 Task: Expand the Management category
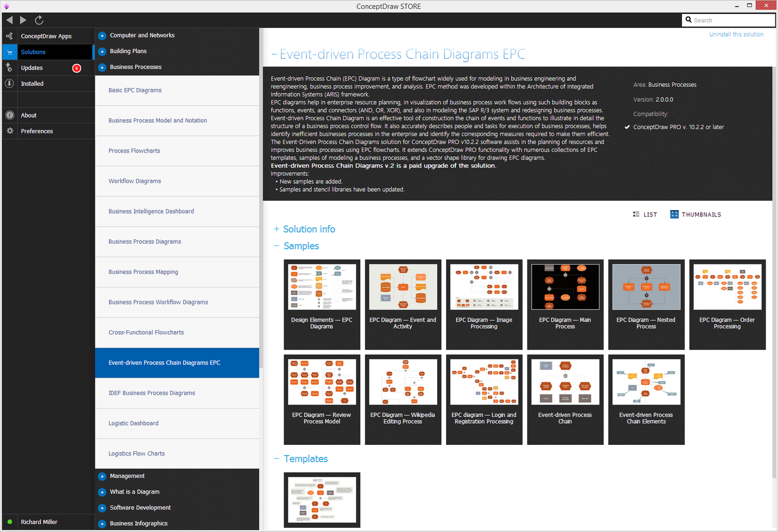coord(102,476)
